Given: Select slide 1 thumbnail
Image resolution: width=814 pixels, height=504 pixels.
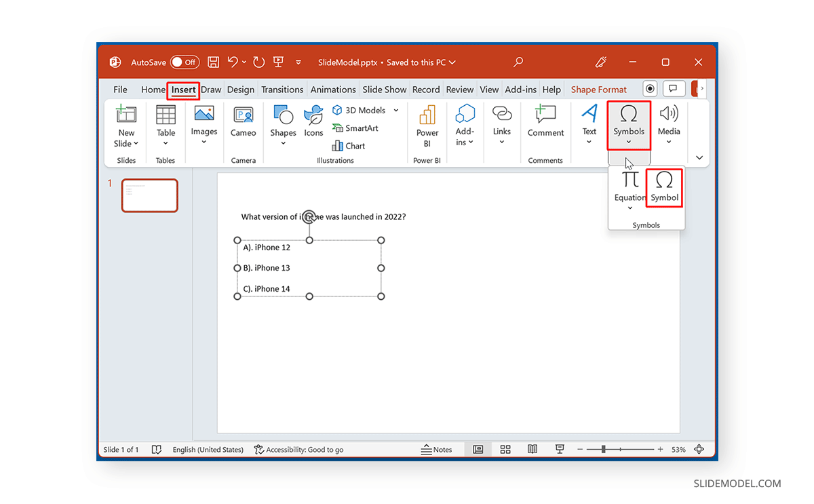Looking at the screenshot, I should click(x=149, y=195).
